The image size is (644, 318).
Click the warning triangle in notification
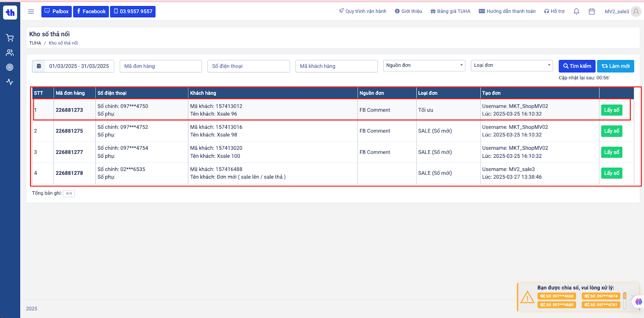[527, 297]
